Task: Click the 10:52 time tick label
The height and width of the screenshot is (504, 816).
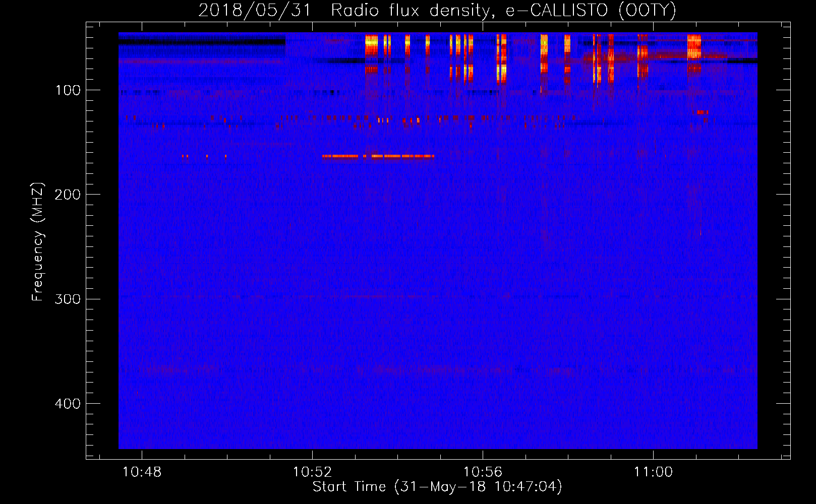Action: coord(313,472)
